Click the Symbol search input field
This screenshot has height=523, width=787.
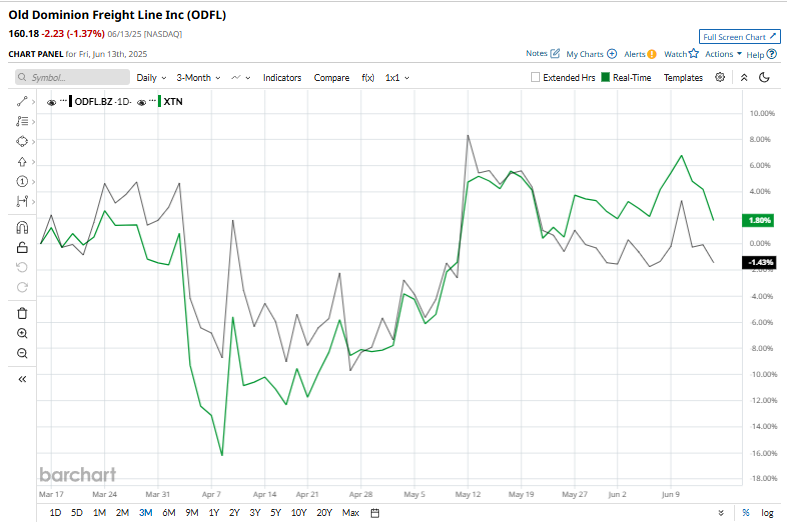[72, 77]
